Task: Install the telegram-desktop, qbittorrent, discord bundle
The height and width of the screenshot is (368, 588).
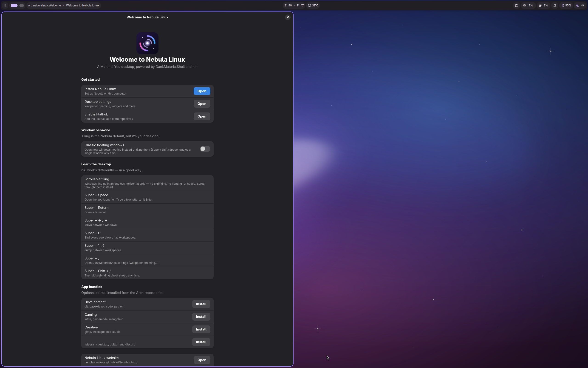Action: tap(201, 342)
